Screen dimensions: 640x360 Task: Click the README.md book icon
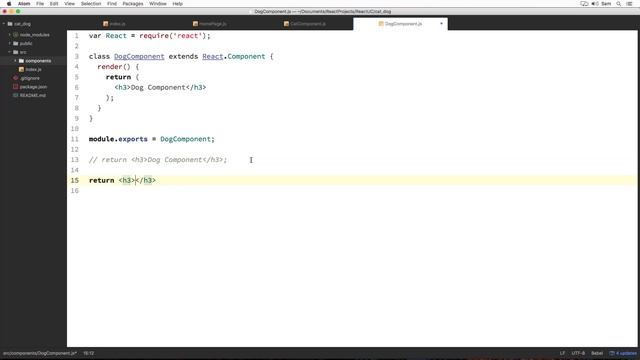(16, 95)
